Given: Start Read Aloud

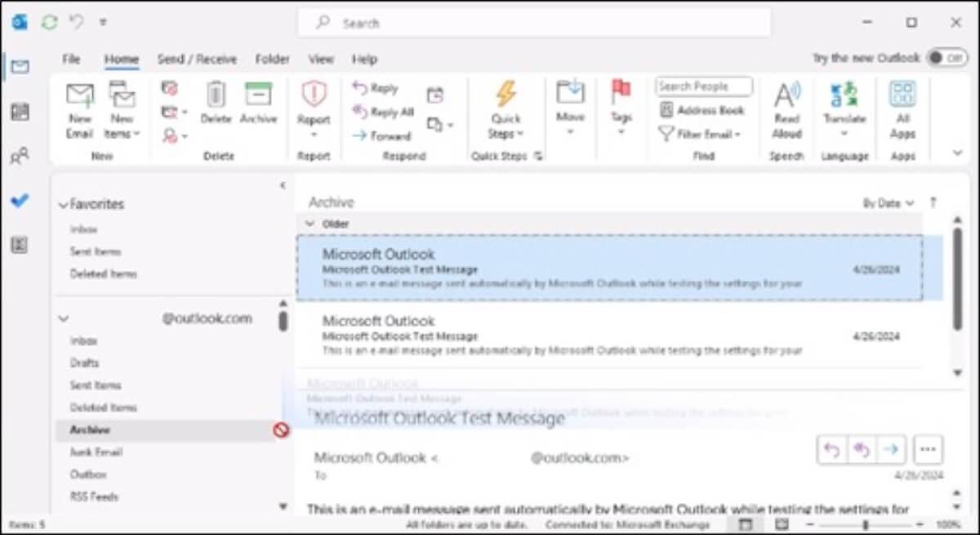Looking at the screenshot, I should (787, 110).
